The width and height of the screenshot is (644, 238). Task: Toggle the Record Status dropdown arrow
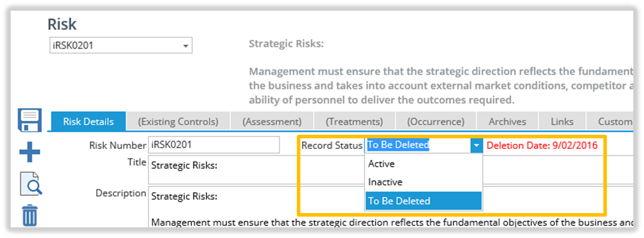(476, 145)
